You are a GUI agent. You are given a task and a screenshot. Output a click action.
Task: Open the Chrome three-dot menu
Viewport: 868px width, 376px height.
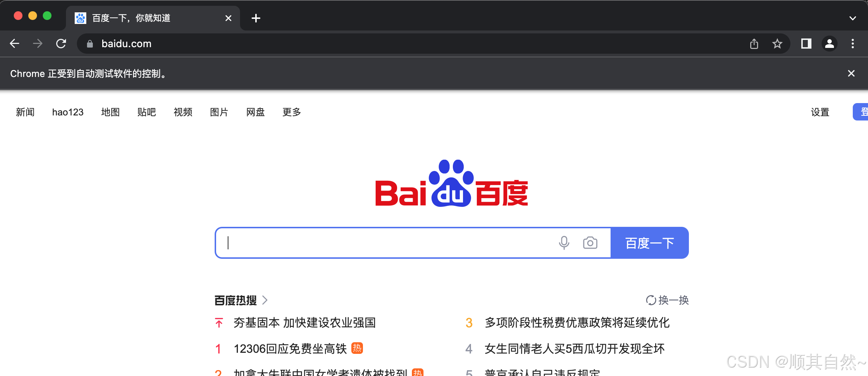853,44
